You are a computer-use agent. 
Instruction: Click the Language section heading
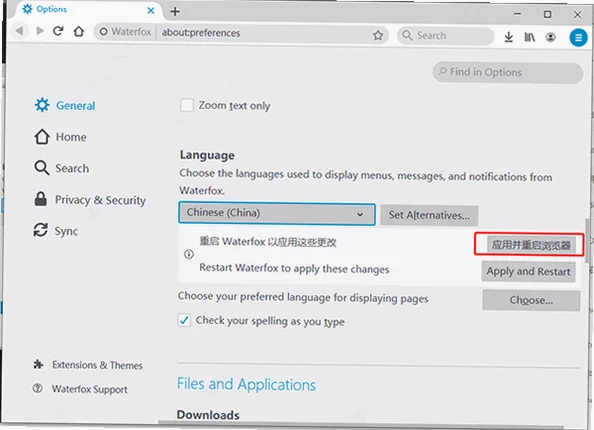tap(207, 155)
